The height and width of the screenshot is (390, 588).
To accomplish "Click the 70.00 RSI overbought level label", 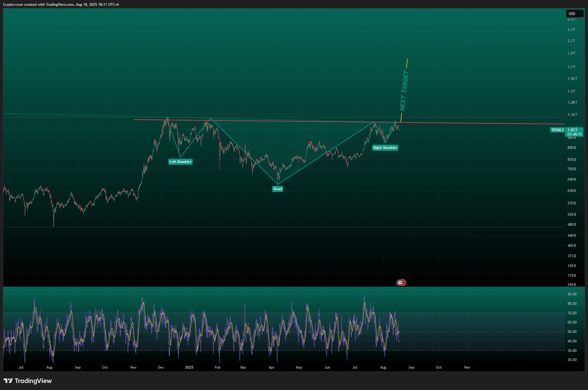I will tap(572, 313).
